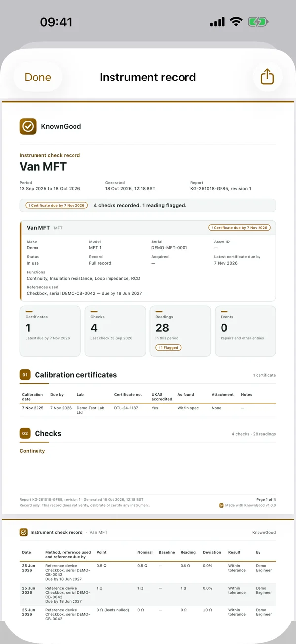Tap the battery charging status icon

tap(258, 22)
